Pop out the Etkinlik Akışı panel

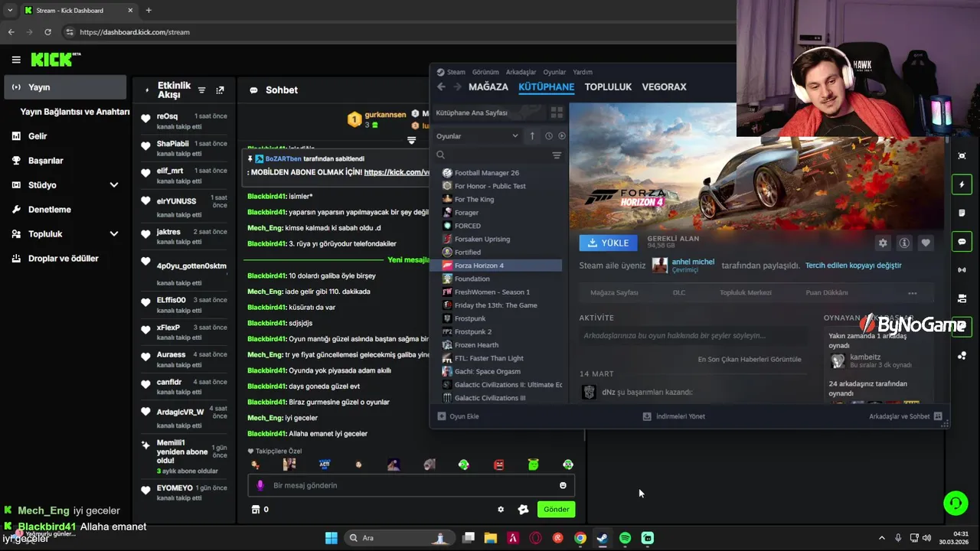coord(220,90)
